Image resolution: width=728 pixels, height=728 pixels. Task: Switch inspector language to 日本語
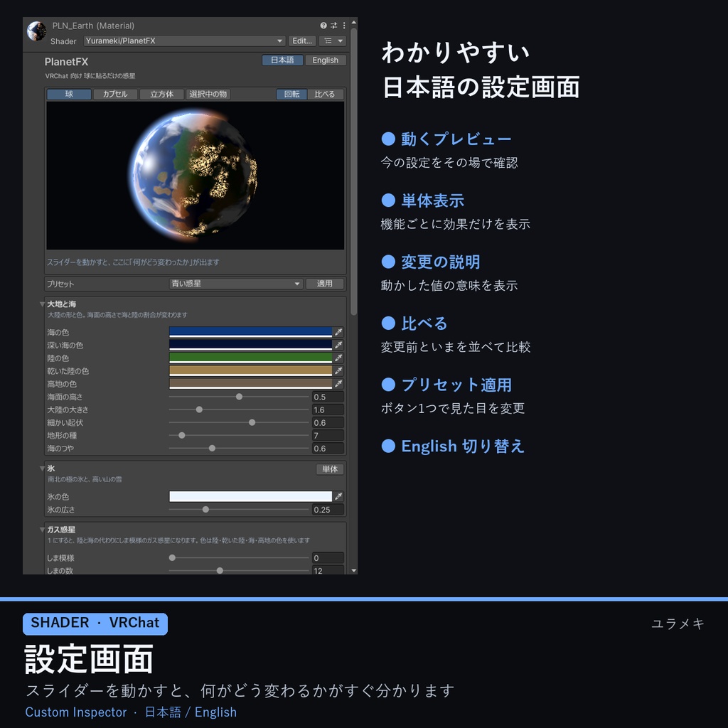(x=282, y=60)
